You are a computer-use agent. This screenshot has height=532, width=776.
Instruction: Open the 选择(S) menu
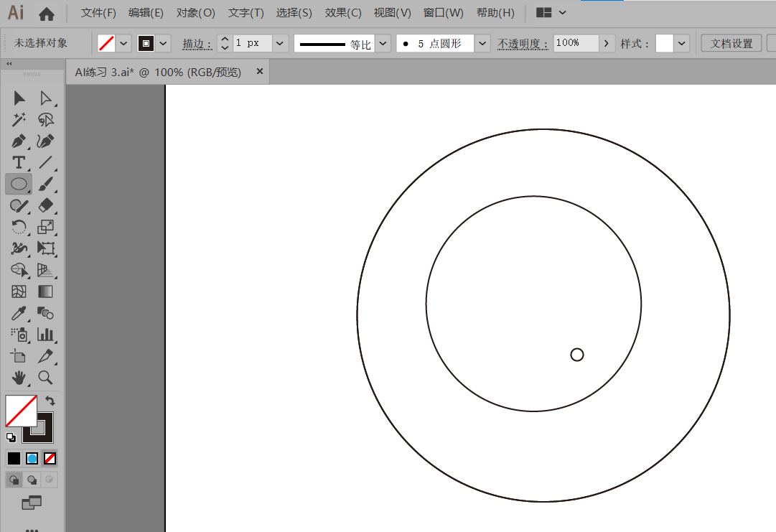294,13
